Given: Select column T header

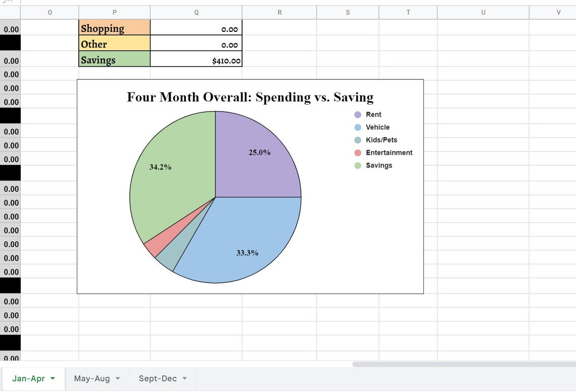Looking at the screenshot, I should pos(408,13).
